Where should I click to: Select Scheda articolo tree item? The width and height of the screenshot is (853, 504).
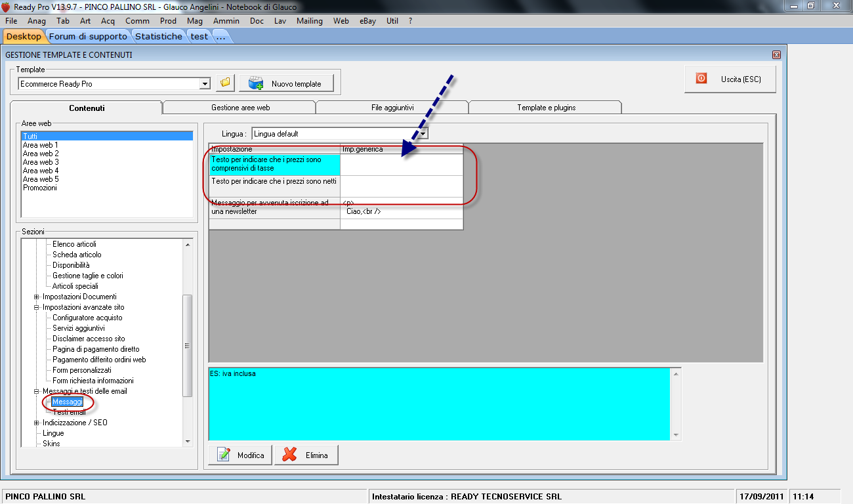tap(77, 255)
